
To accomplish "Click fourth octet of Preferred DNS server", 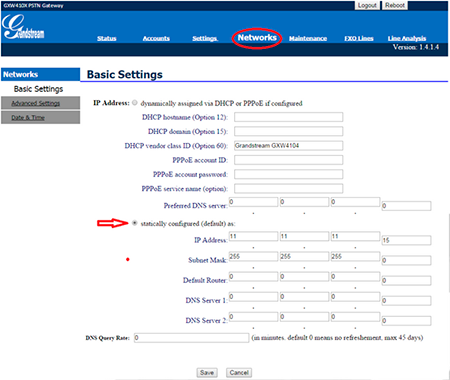I will click(x=406, y=206).
